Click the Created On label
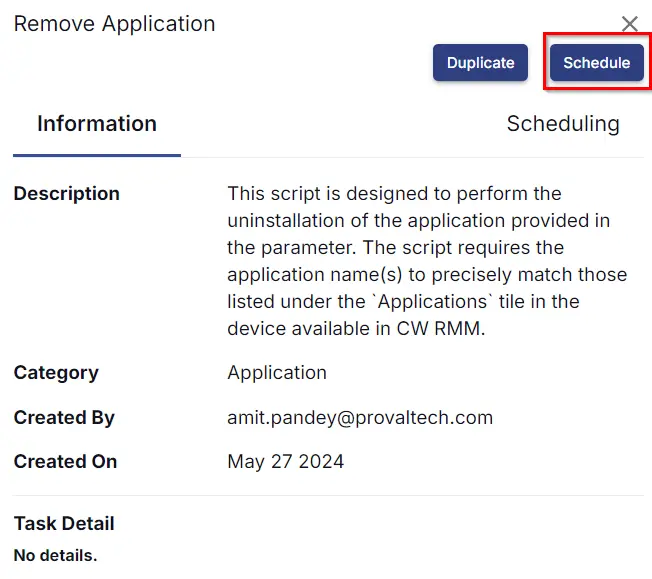The height and width of the screenshot is (579, 652). [65, 462]
